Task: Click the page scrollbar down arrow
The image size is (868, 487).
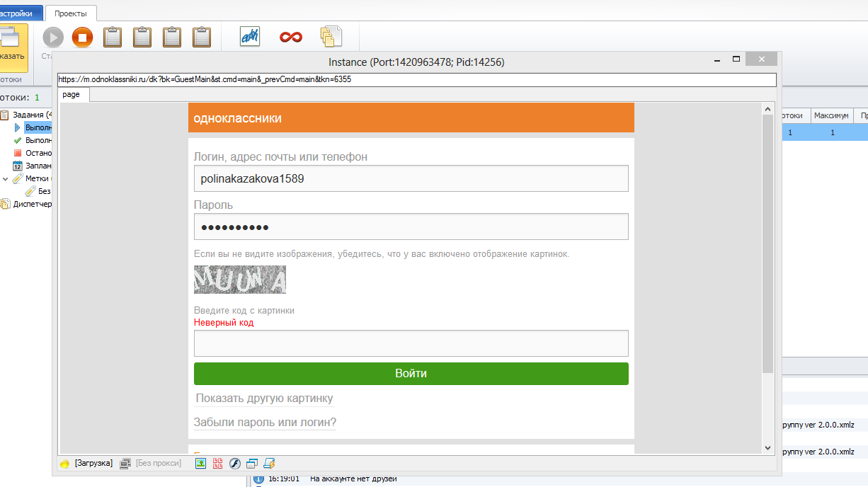Action: [x=767, y=447]
